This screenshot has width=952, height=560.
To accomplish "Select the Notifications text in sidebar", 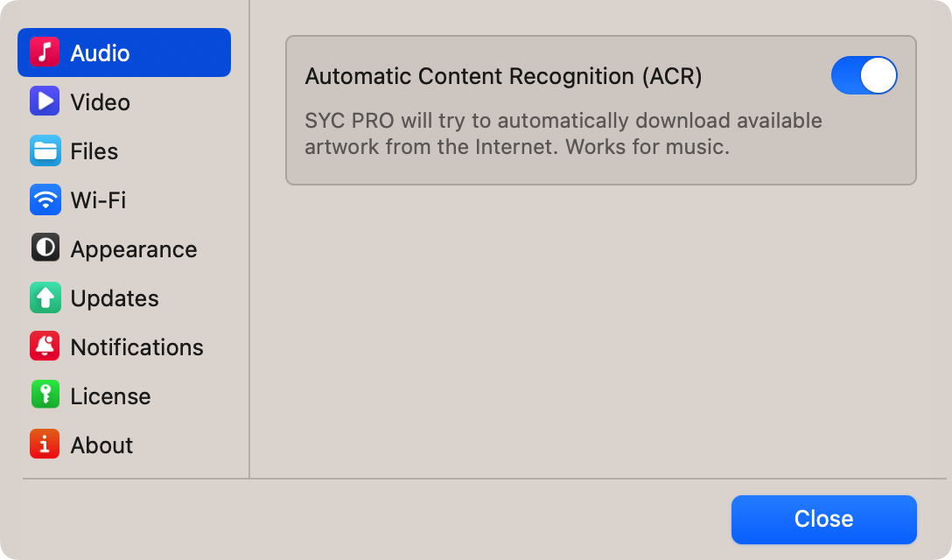I will tap(137, 347).
